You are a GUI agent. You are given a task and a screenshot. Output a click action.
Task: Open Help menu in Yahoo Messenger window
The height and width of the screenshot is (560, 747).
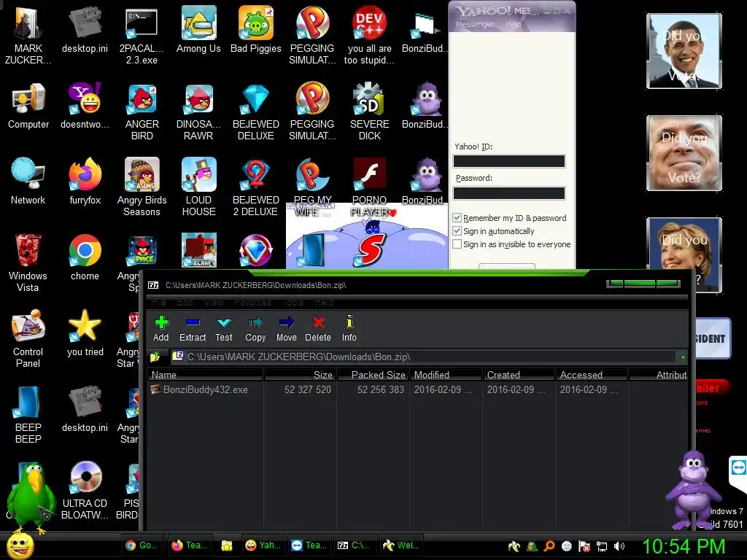[513, 24]
